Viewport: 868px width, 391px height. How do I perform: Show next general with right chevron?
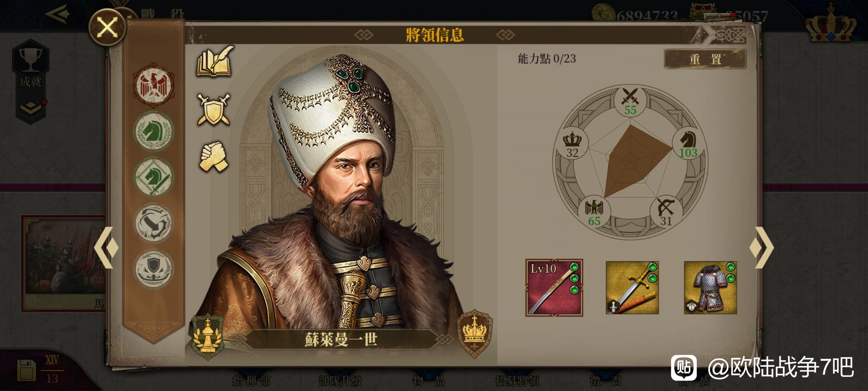(762, 248)
